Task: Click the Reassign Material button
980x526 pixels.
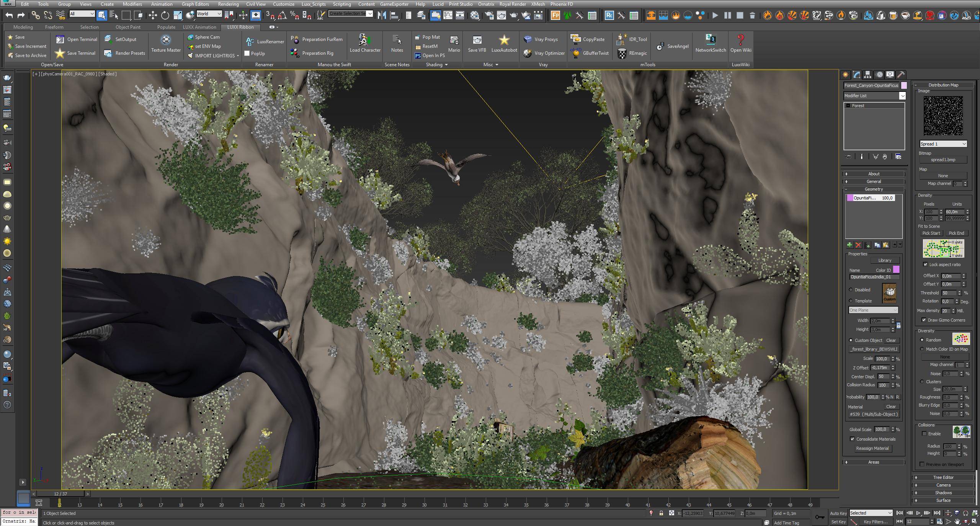Action: click(x=872, y=448)
